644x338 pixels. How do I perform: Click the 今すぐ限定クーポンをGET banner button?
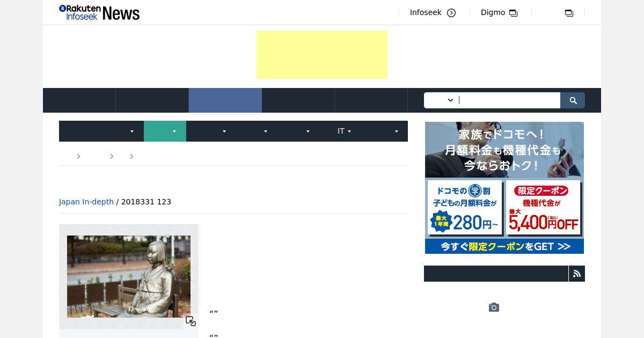pos(504,246)
